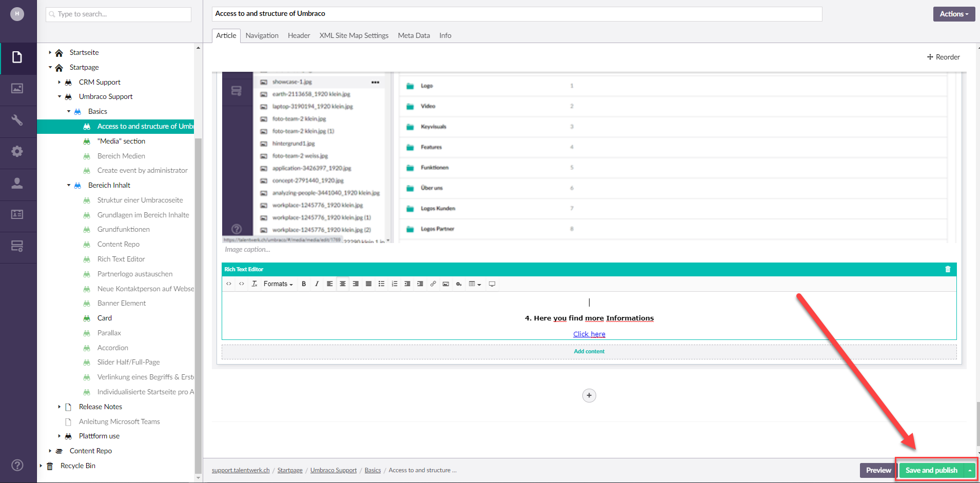Image resolution: width=980 pixels, height=483 pixels.
Task: Justify the text
Action: point(368,284)
